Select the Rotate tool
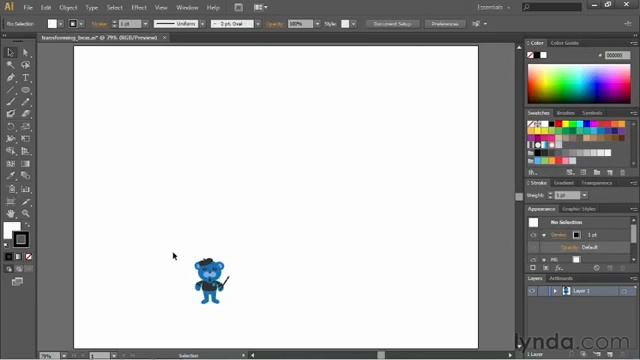Screen dimensions: 640x360 11,127
